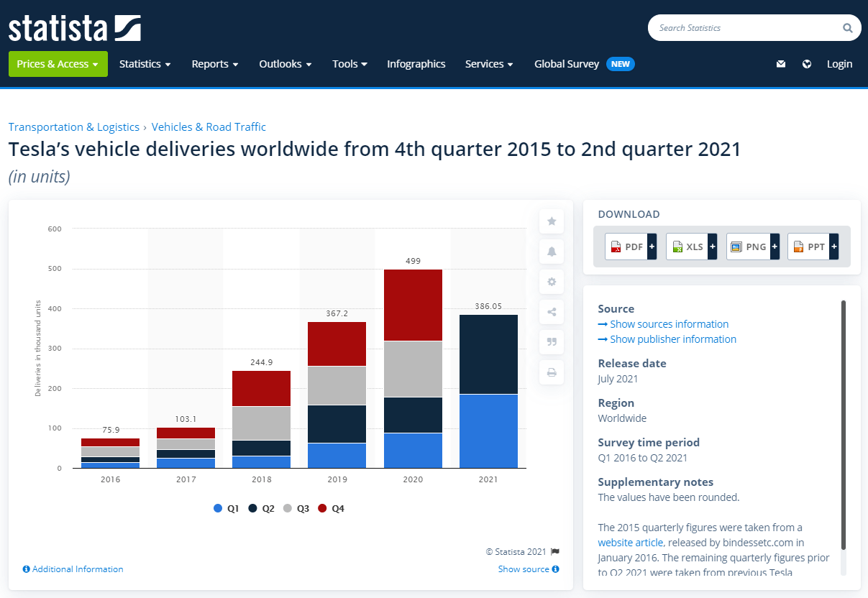Open Reports dropdown menu
Screen dimensions: 868x598
click(x=215, y=64)
